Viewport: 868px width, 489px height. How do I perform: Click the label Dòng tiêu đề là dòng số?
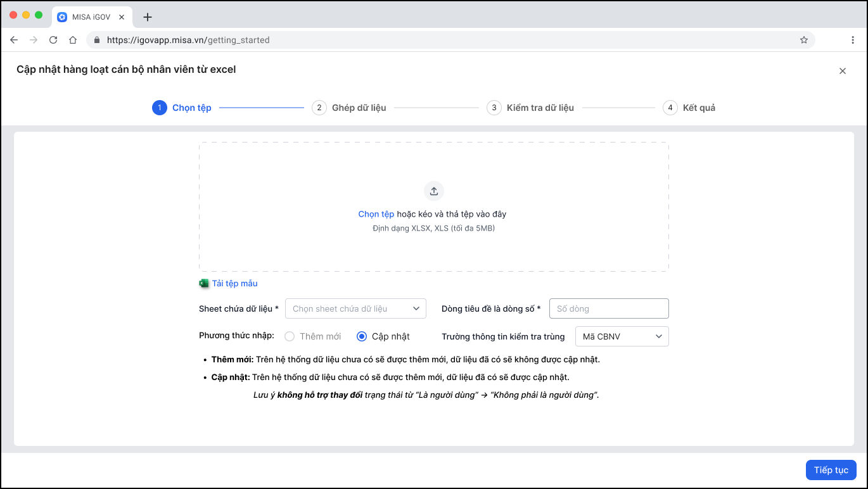coord(491,308)
